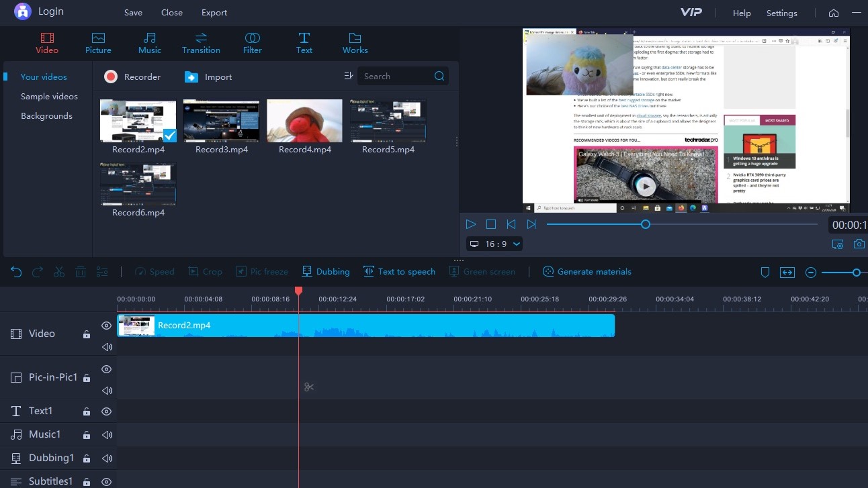Adjust the timeline zoom slider handle

coord(857,273)
